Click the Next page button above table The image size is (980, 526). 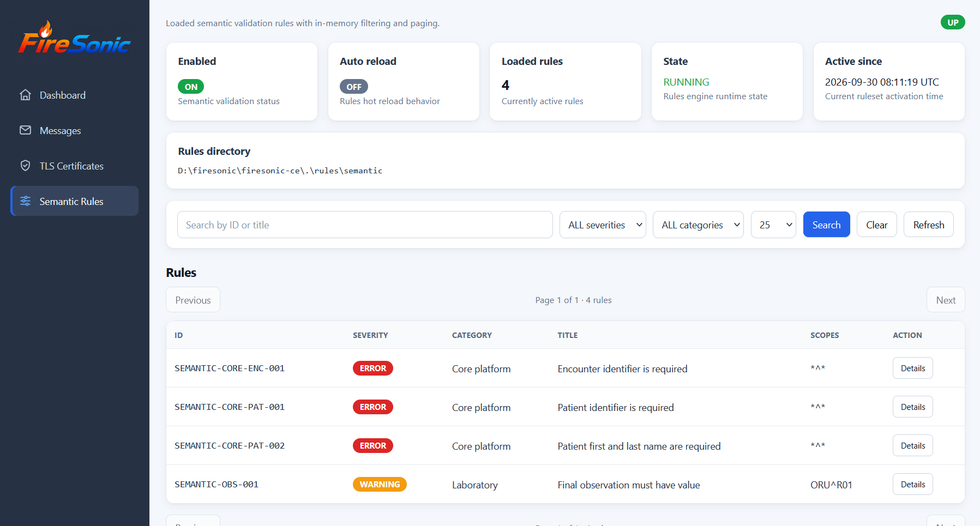pyautogui.click(x=946, y=300)
